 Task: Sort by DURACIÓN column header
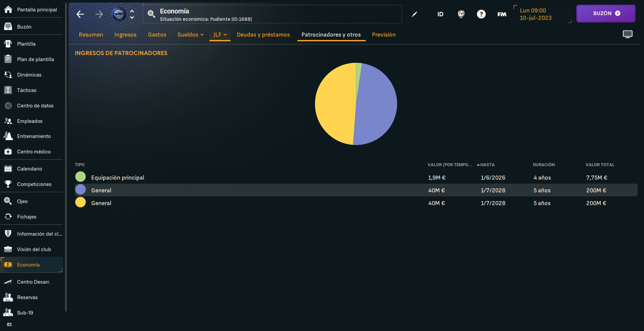coord(544,164)
